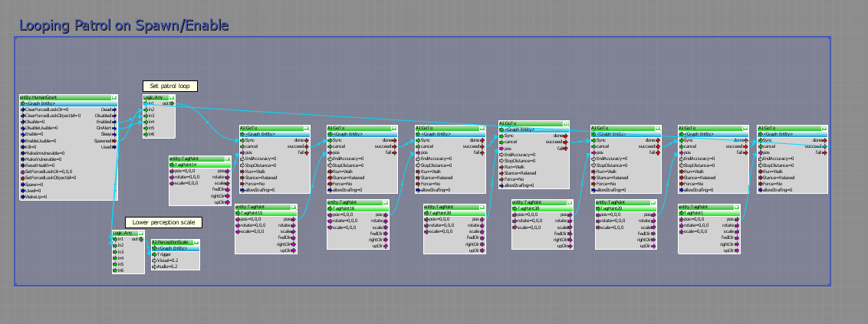Select the AI:PerceptionScale node title bar

[x=176, y=242]
